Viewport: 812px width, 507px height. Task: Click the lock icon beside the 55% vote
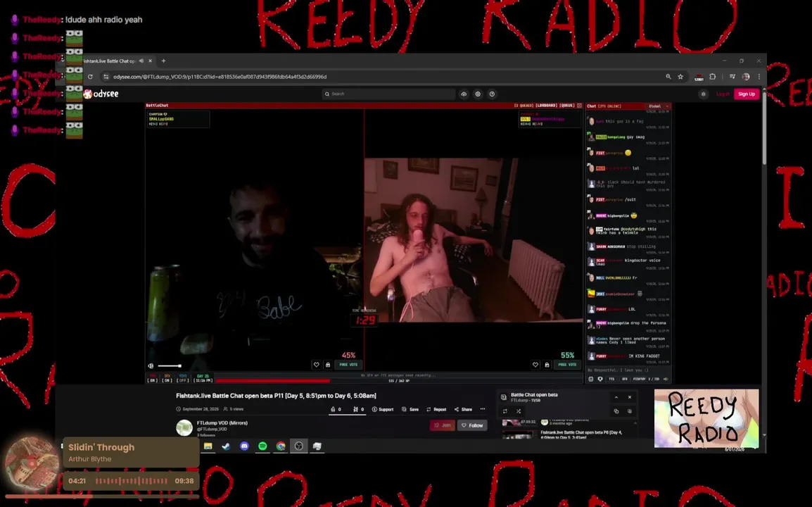coord(547,365)
